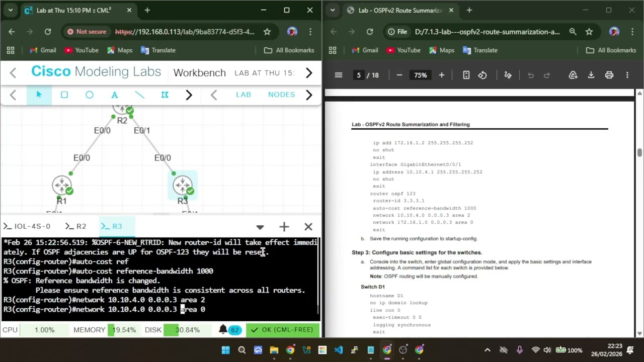644x362 pixels.
Task: Open tab search dropdown in CML browser window
Action: pos(10,10)
